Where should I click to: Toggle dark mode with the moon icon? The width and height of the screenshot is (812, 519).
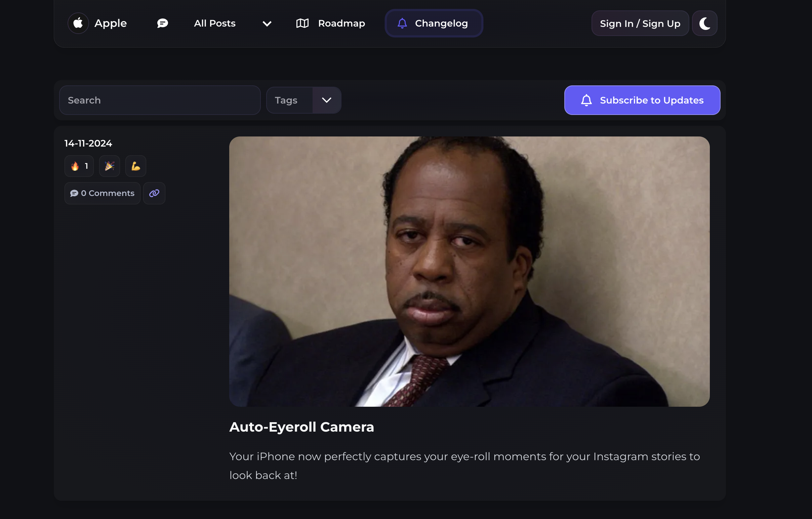coord(704,23)
